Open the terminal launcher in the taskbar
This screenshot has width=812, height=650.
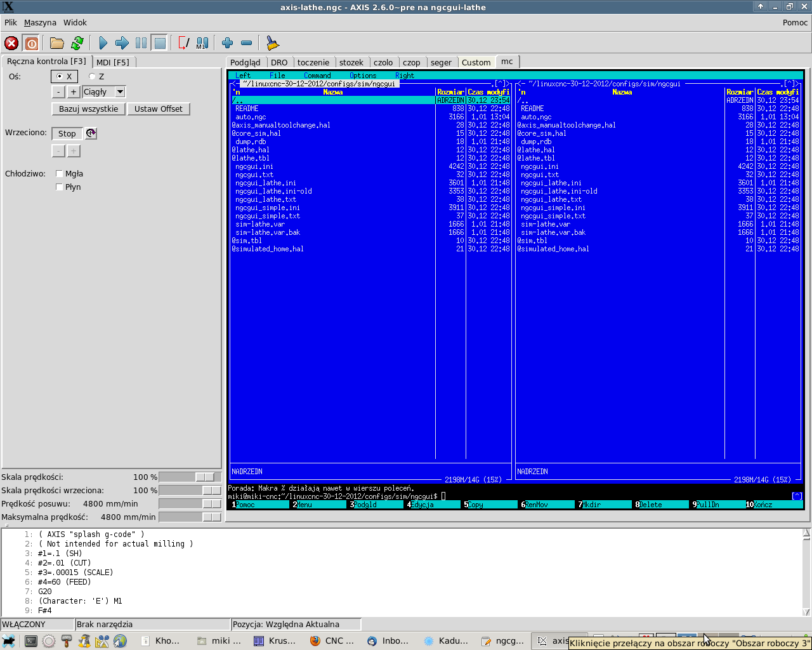pyautogui.click(x=30, y=641)
